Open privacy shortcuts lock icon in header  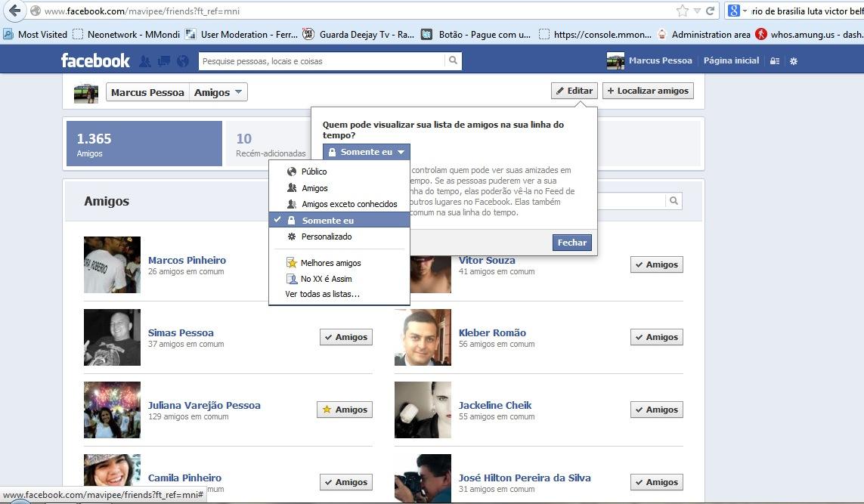pyautogui.click(x=775, y=61)
